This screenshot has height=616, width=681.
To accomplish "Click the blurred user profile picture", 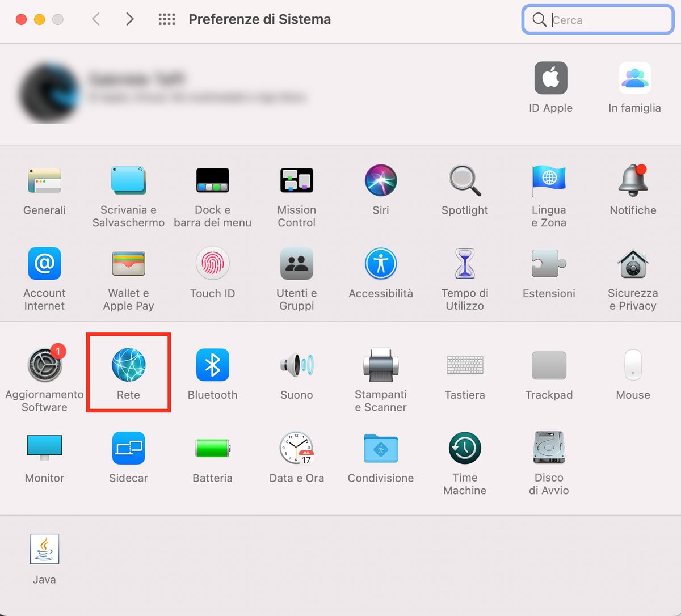I will tap(49, 92).
